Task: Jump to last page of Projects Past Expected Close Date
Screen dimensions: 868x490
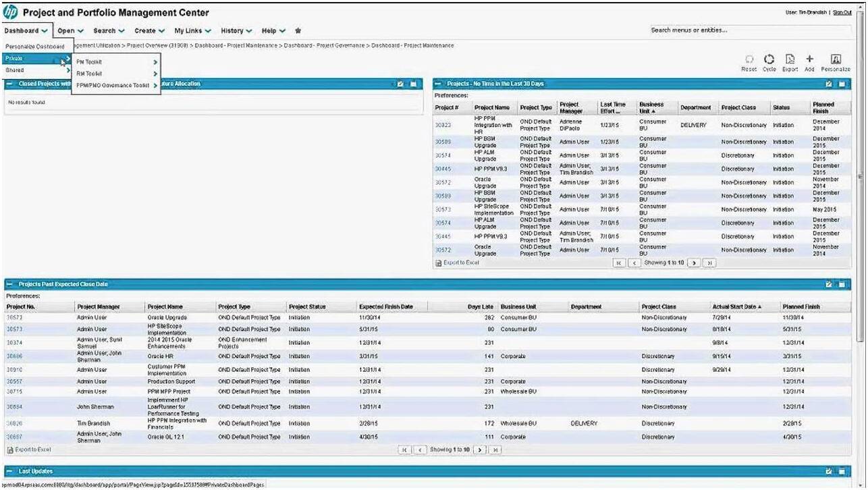Action: tap(495, 450)
